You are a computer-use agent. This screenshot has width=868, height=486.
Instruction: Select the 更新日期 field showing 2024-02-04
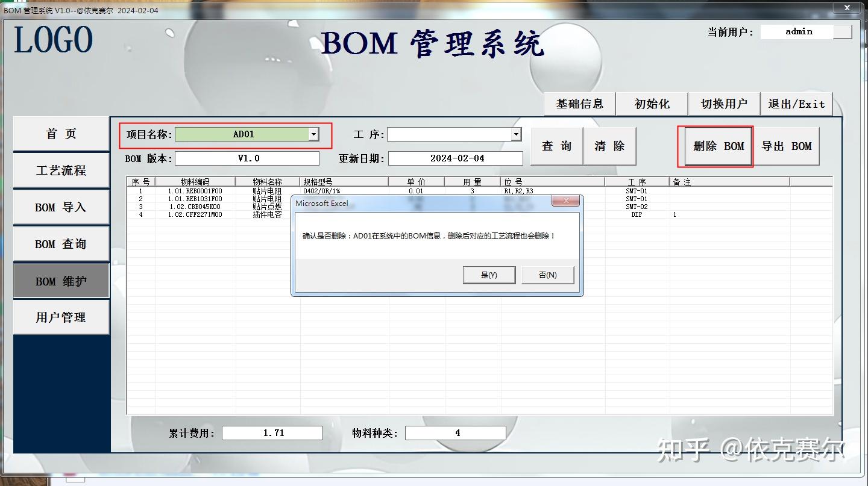click(455, 158)
